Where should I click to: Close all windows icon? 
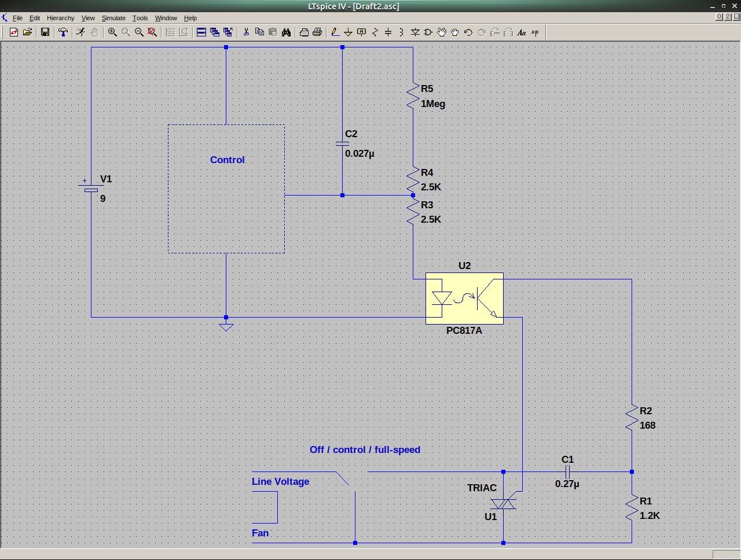coord(228,32)
